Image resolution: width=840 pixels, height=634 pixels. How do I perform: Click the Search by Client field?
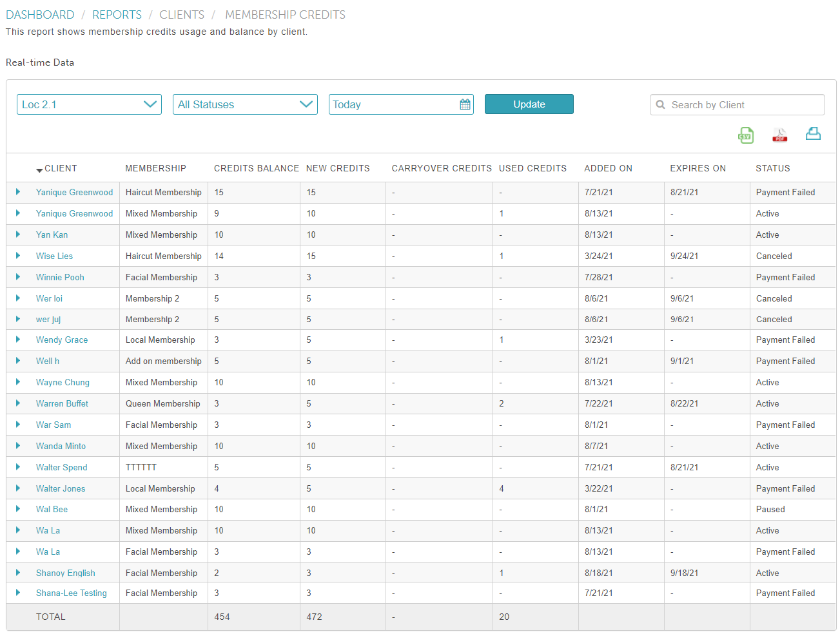[737, 104]
